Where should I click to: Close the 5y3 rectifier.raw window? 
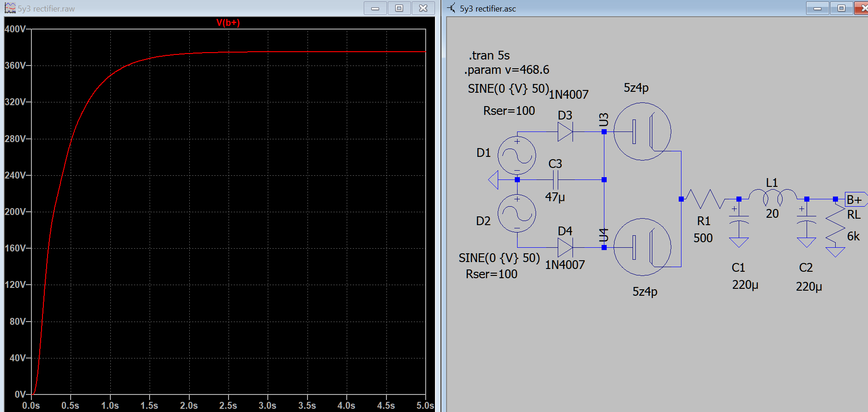point(423,8)
